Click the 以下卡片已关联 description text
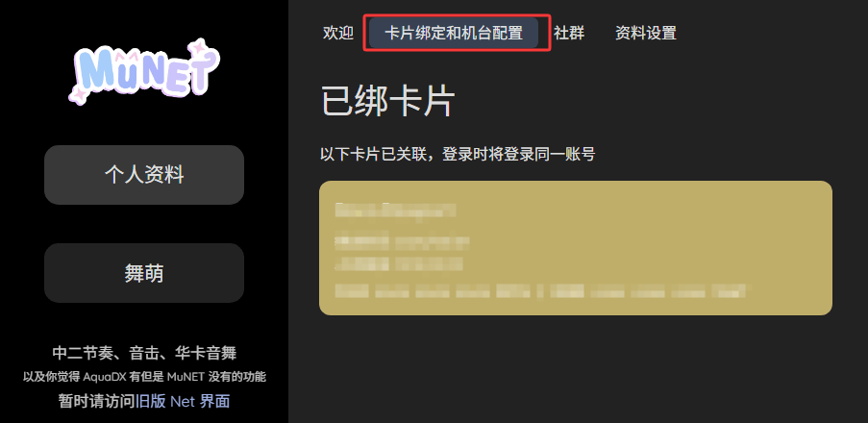868x423 pixels. coord(458,154)
